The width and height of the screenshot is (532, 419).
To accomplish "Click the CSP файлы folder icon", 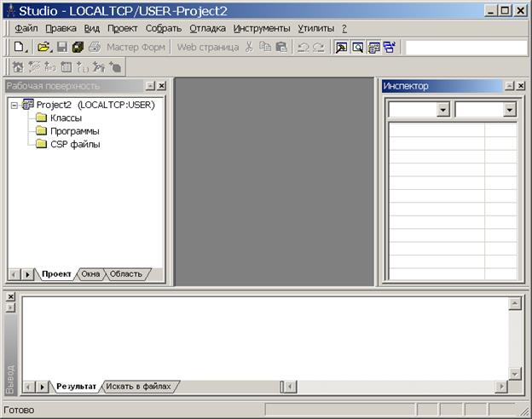I will [42, 144].
